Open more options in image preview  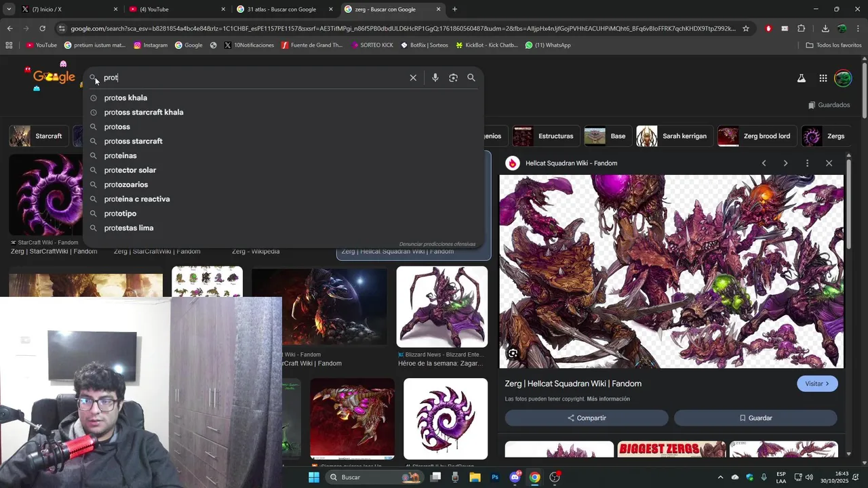(x=807, y=163)
